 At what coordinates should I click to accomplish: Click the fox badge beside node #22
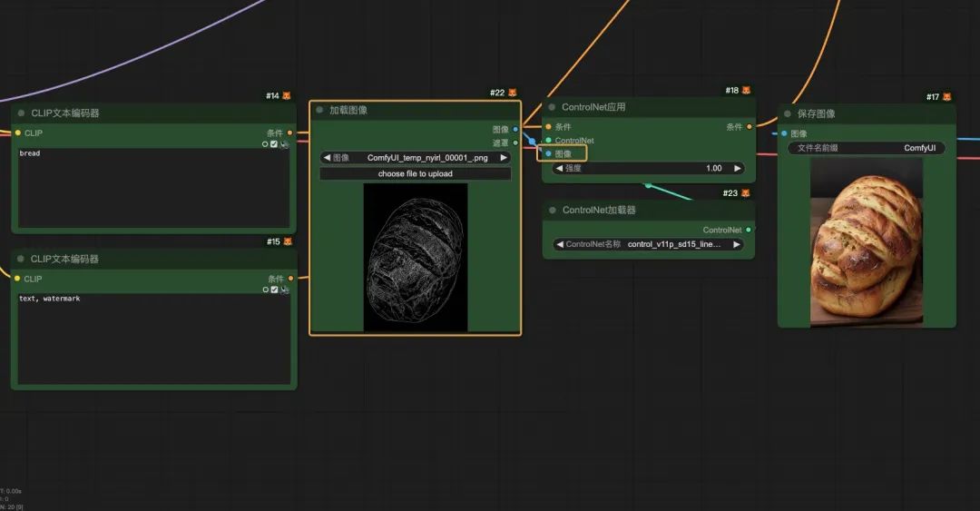[513, 93]
